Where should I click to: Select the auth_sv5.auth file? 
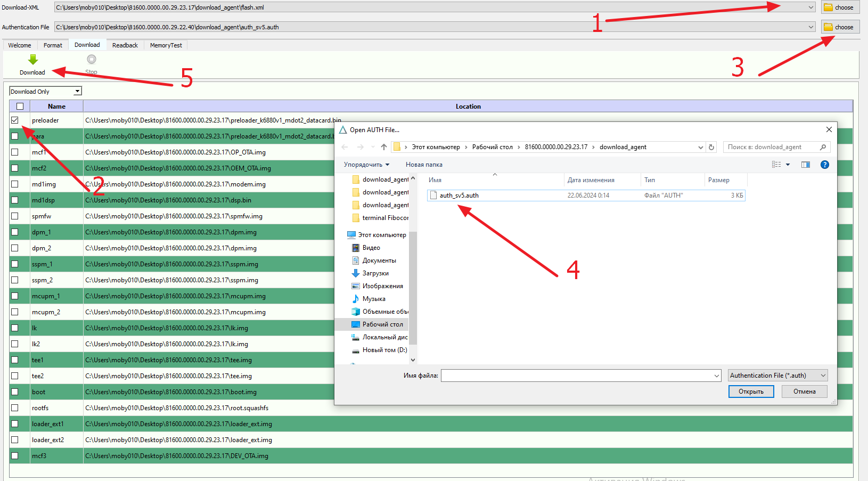[x=586, y=195]
